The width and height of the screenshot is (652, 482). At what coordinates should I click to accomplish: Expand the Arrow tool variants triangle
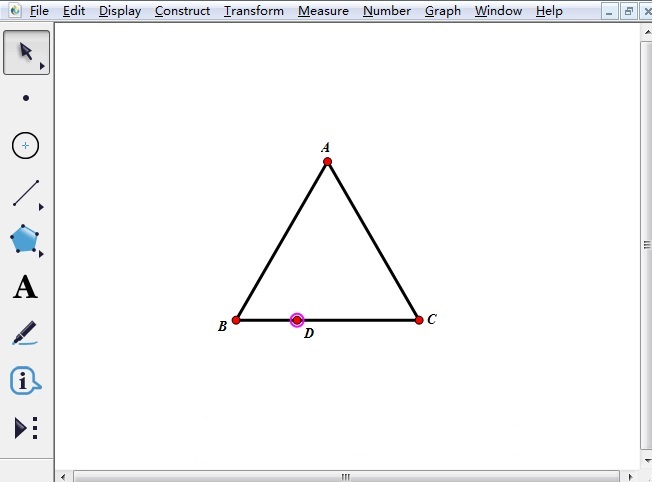(x=42, y=66)
